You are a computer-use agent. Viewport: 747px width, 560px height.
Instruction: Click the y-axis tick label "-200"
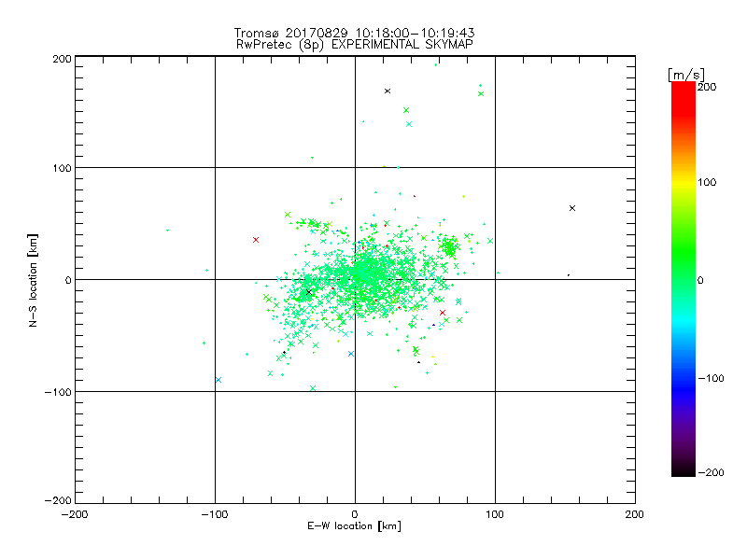[58, 500]
